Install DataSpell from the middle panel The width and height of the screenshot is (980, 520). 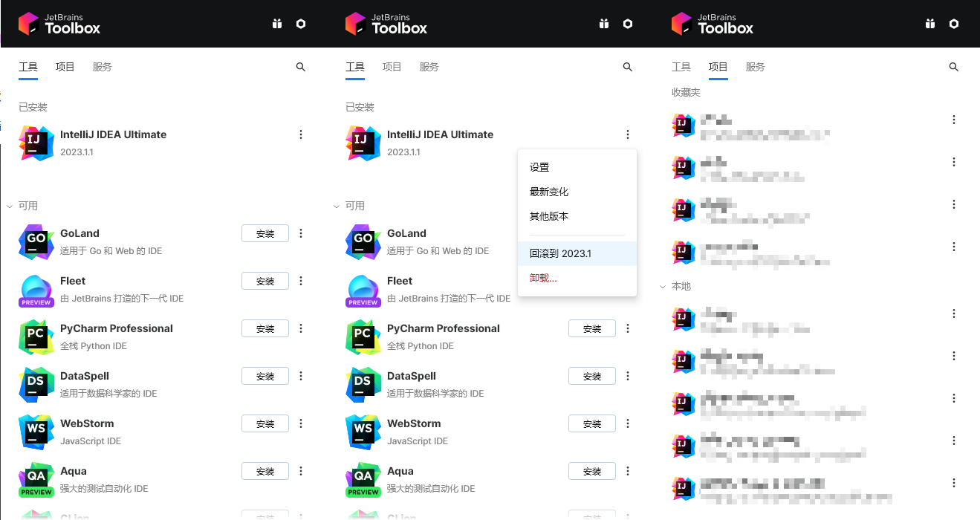click(592, 376)
